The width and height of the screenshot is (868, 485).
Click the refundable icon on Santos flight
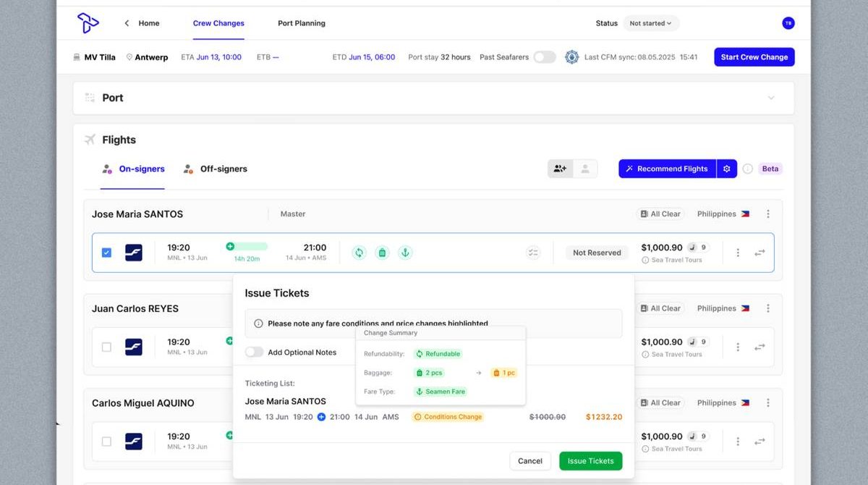(x=359, y=253)
